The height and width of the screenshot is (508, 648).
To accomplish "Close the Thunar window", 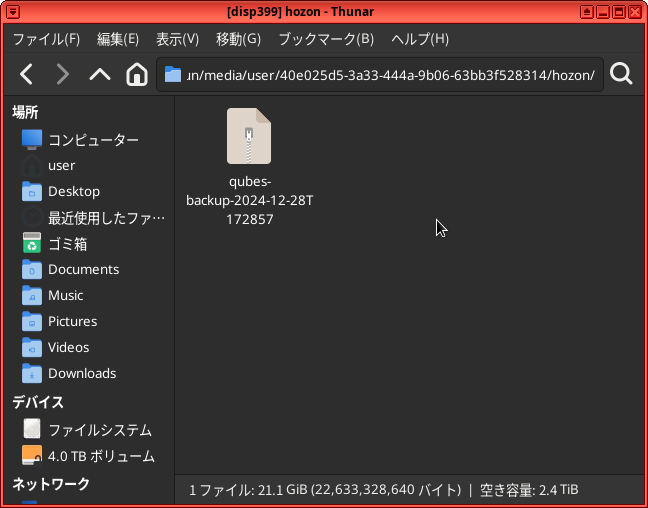I will click(635, 12).
